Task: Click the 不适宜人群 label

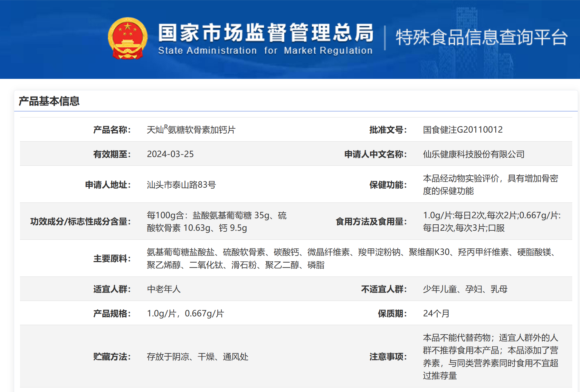Action: 384,289
